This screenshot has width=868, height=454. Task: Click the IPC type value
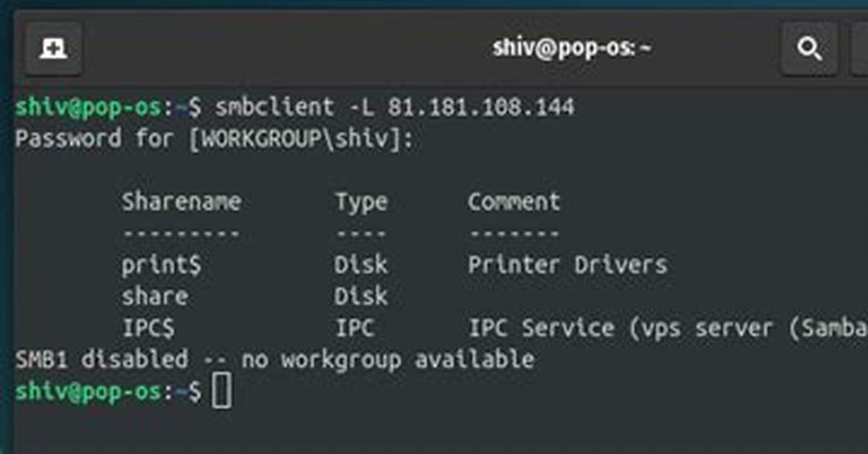tap(354, 328)
